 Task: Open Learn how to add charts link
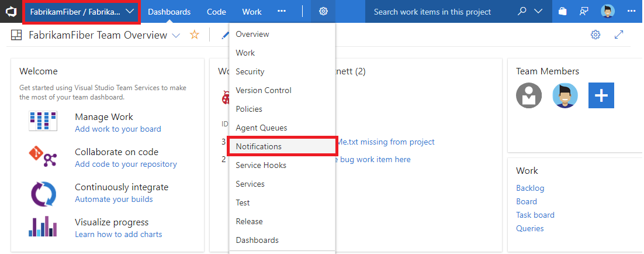(118, 234)
